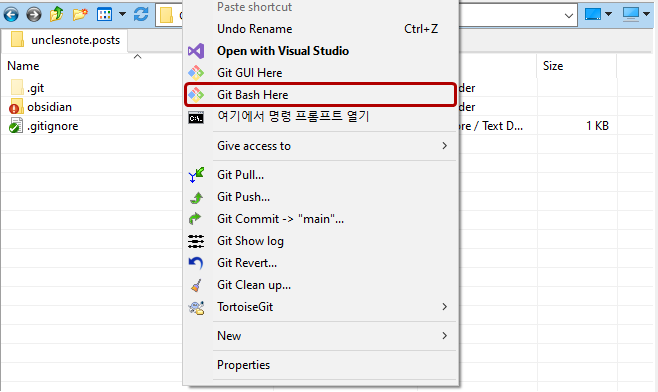Click the Git Revert blue arrow icon

click(196, 263)
